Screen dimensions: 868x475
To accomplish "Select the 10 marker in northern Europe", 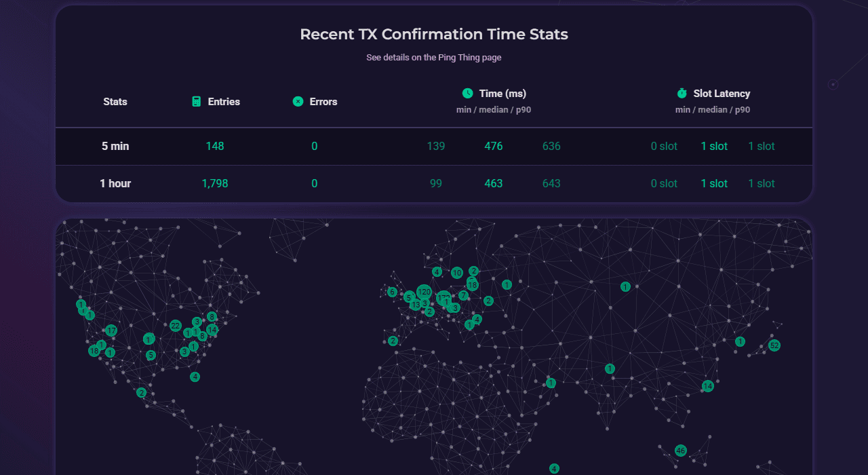I will pyautogui.click(x=457, y=273).
